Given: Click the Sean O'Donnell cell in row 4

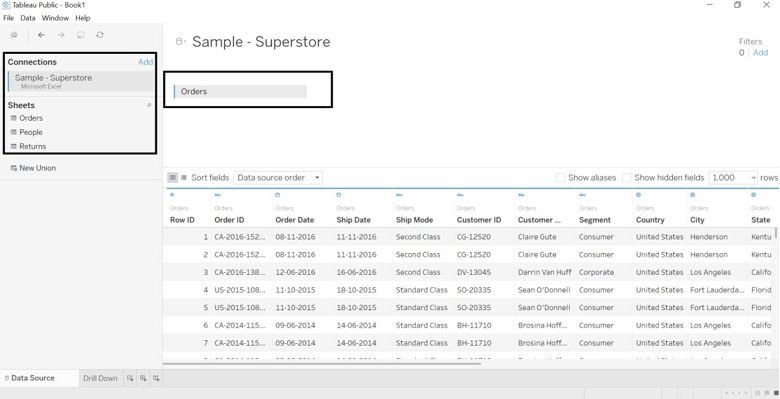Looking at the screenshot, I should (544, 290).
